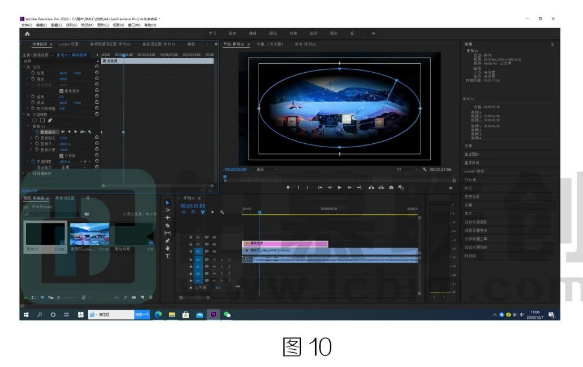The image size is (583, 367).
Task: Track the selected mask forward
Action: [75, 132]
